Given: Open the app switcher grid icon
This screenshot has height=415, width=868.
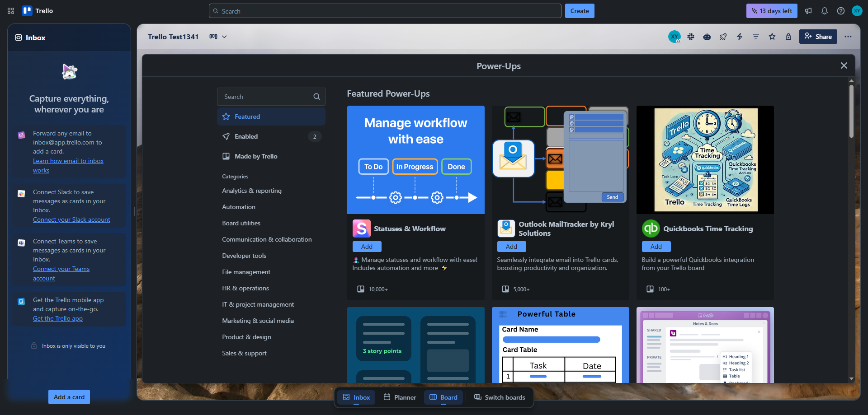Looking at the screenshot, I should 11,11.
